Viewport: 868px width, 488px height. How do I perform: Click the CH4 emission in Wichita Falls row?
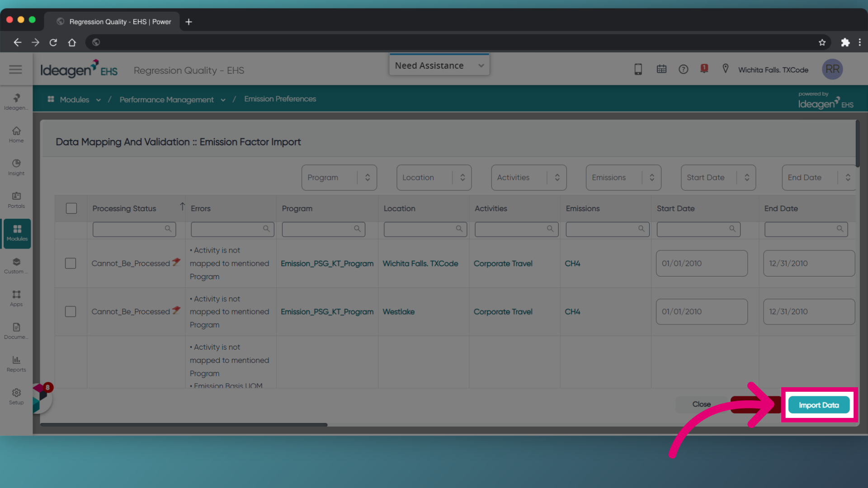coord(572,263)
